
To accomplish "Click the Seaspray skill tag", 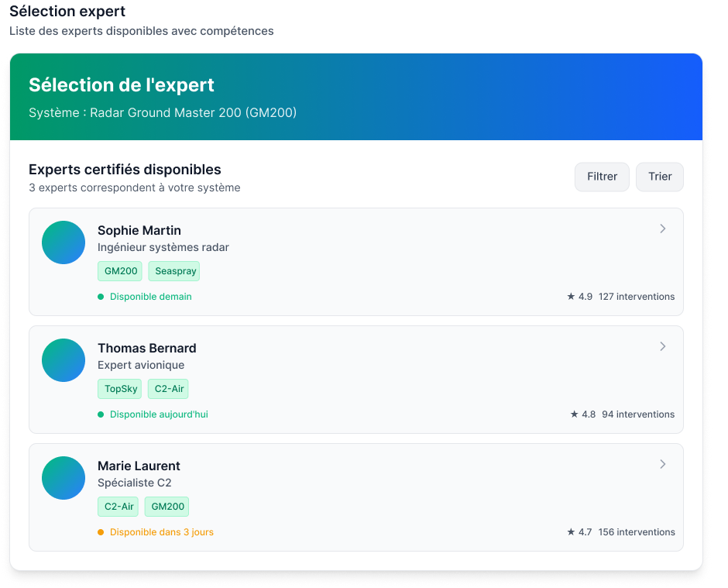I will [x=174, y=271].
